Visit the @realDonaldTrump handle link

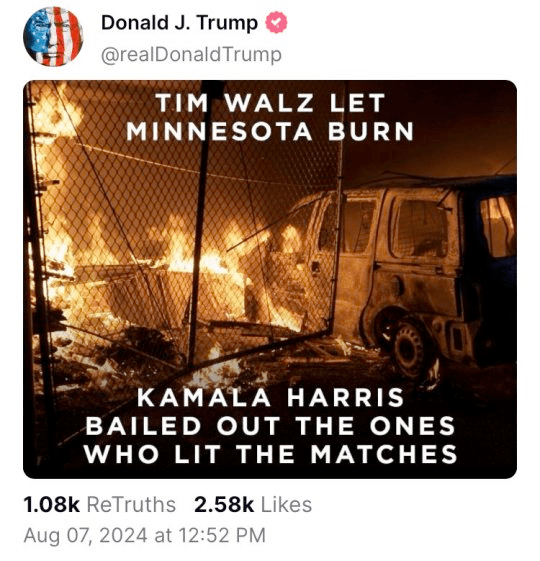pyautogui.click(x=191, y=55)
